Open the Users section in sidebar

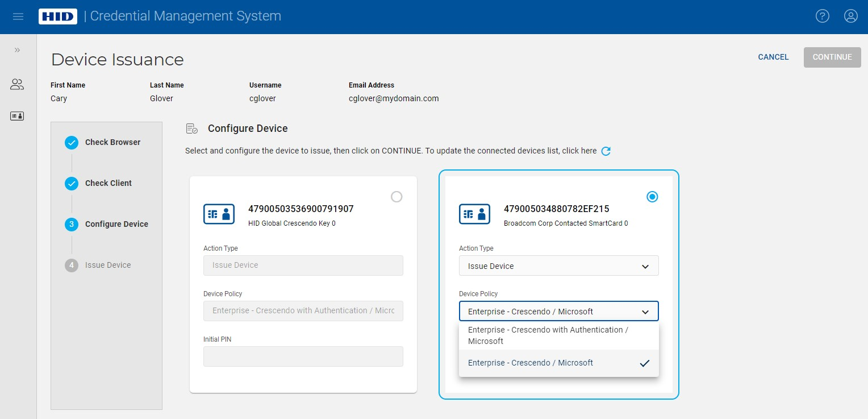tap(17, 85)
